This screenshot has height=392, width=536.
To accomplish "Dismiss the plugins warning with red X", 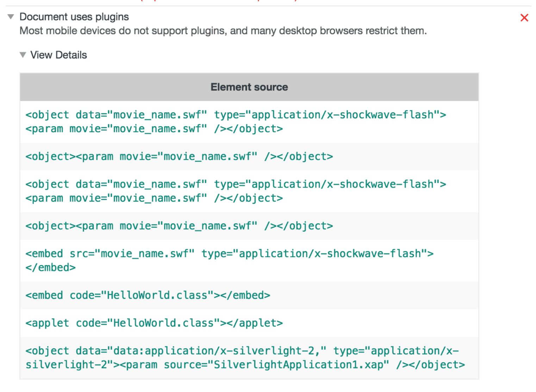I will (x=524, y=18).
